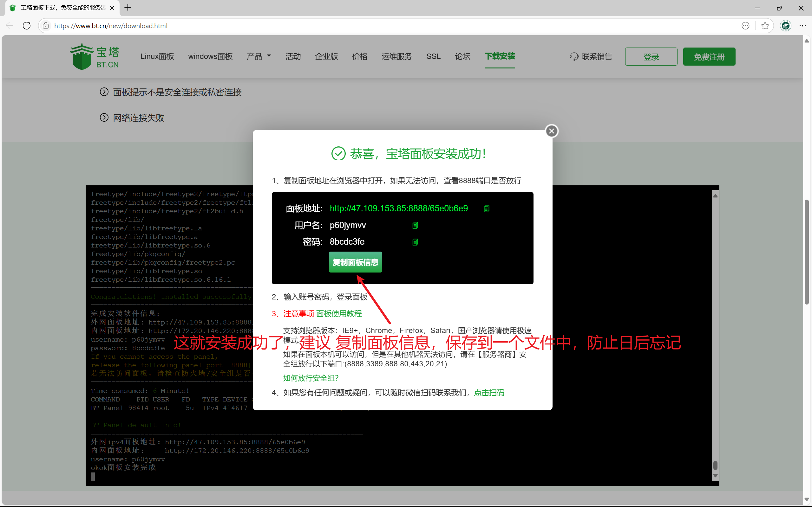Open a new browser tab
Image resolution: width=812 pixels, height=507 pixels.
tap(128, 8)
